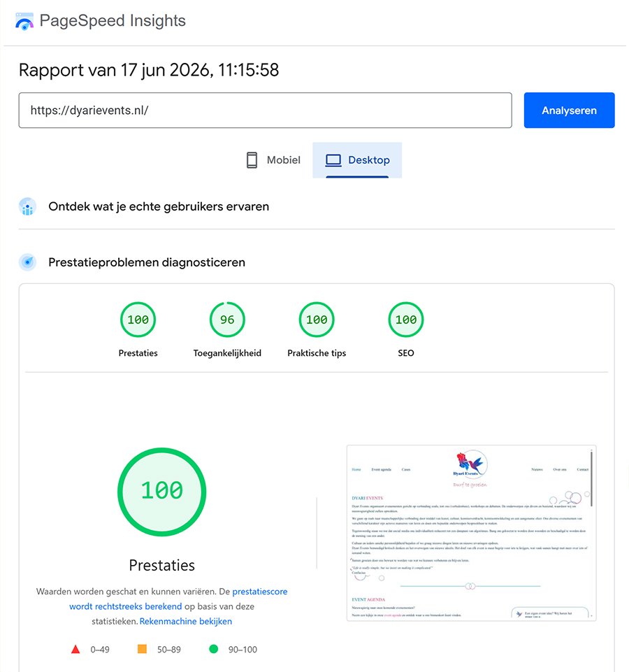Screen dimensions: 629x672
Task: Jump to the Toegankelijkheid 96 score gauge
Action: pos(227,320)
